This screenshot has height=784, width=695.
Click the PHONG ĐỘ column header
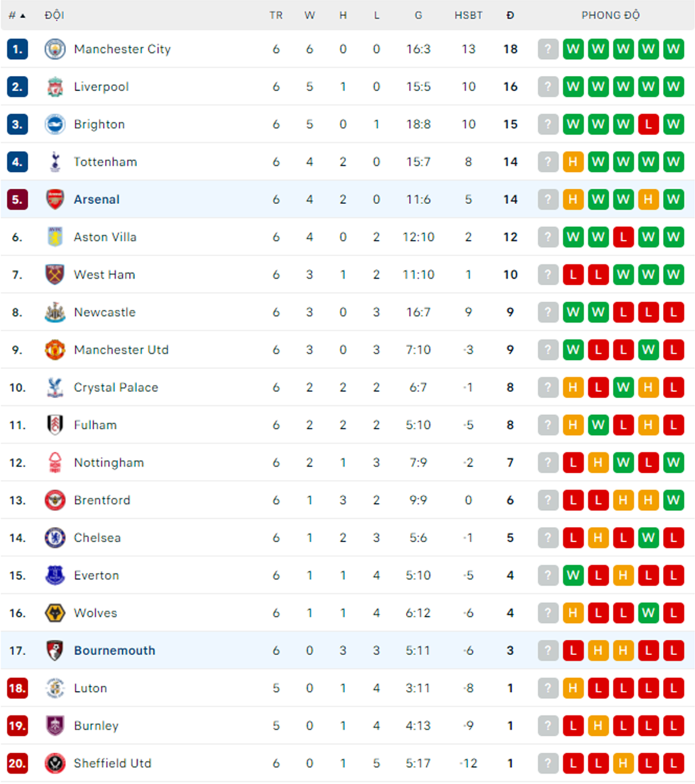611,15
